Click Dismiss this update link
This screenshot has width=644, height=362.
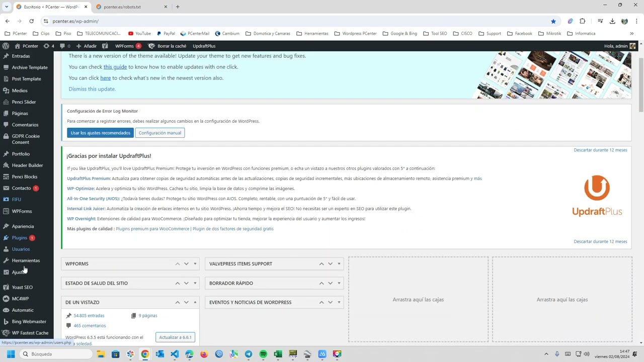92,89
